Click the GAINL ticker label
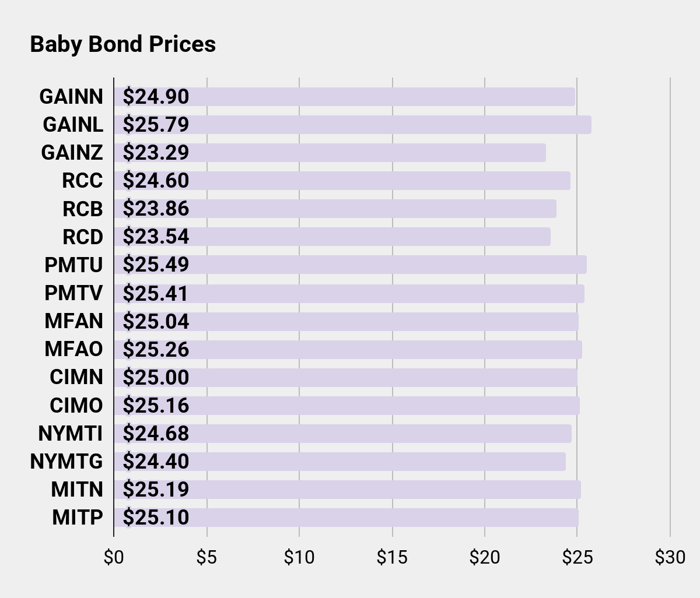 pos(73,125)
